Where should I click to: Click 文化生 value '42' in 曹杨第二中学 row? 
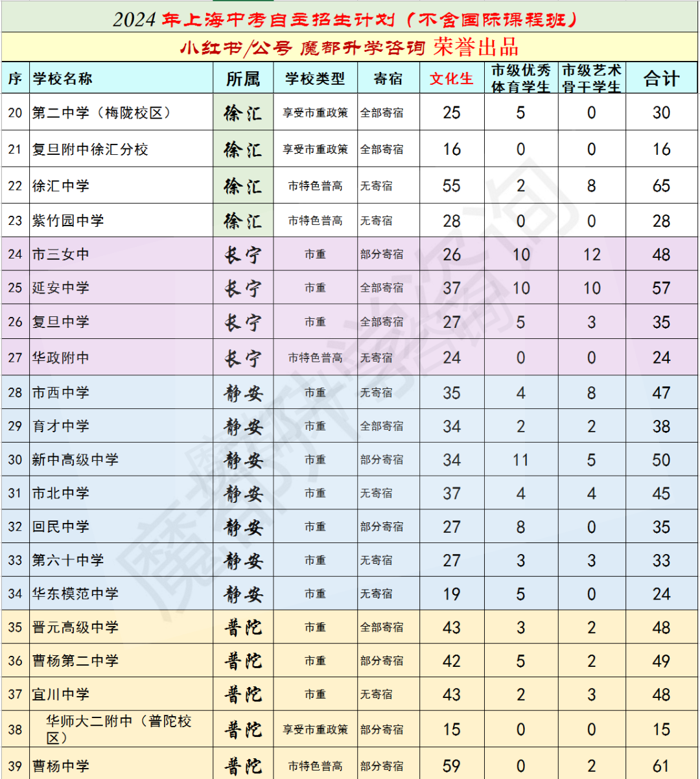pyautogui.click(x=451, y=661)
